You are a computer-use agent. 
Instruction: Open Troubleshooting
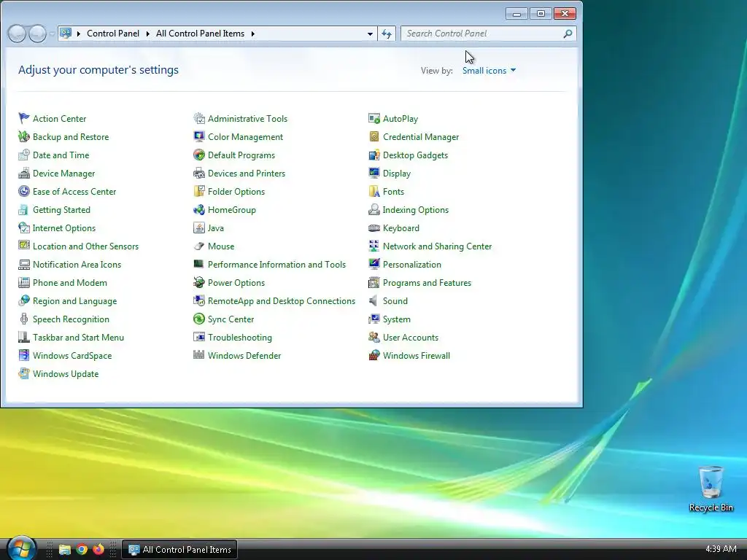239,337
